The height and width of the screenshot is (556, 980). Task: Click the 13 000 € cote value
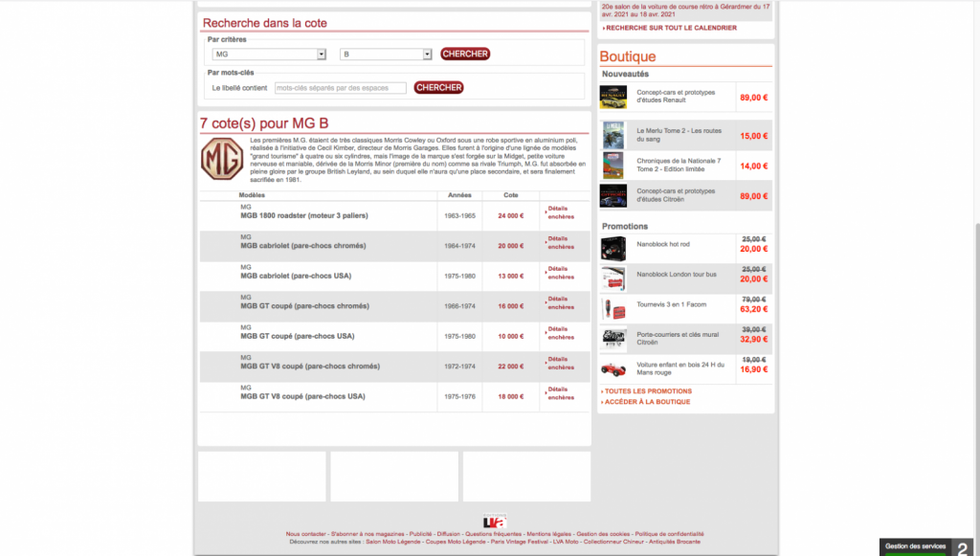[x=511, y=276]
